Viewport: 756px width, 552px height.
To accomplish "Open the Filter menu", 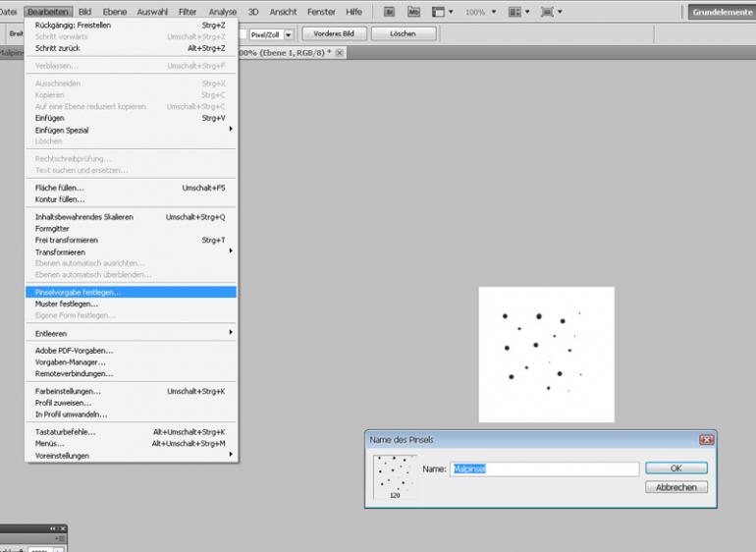I will tap(188, 12).
